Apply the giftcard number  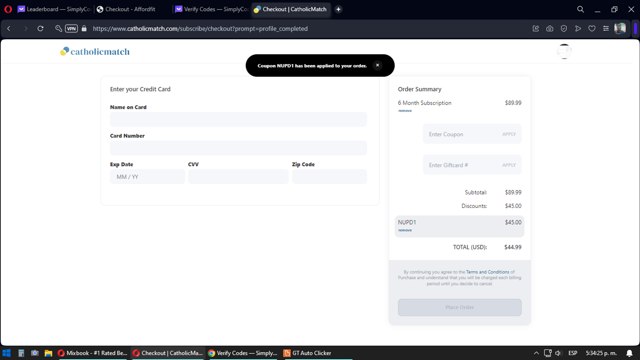pos(509,165)
